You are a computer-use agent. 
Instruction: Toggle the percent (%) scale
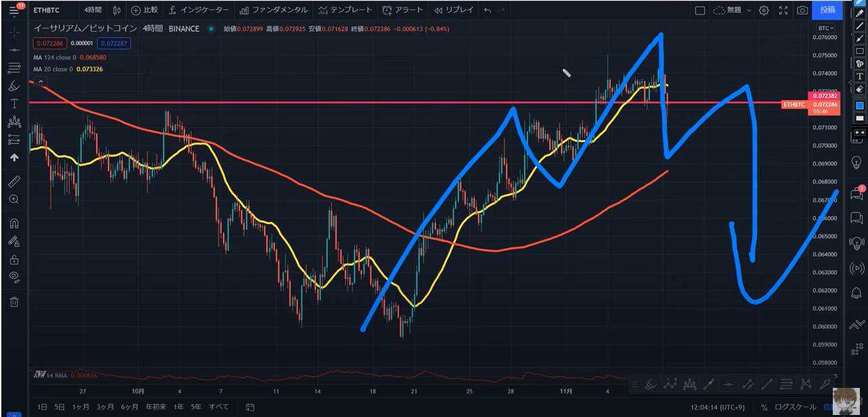tap(764, 408)
